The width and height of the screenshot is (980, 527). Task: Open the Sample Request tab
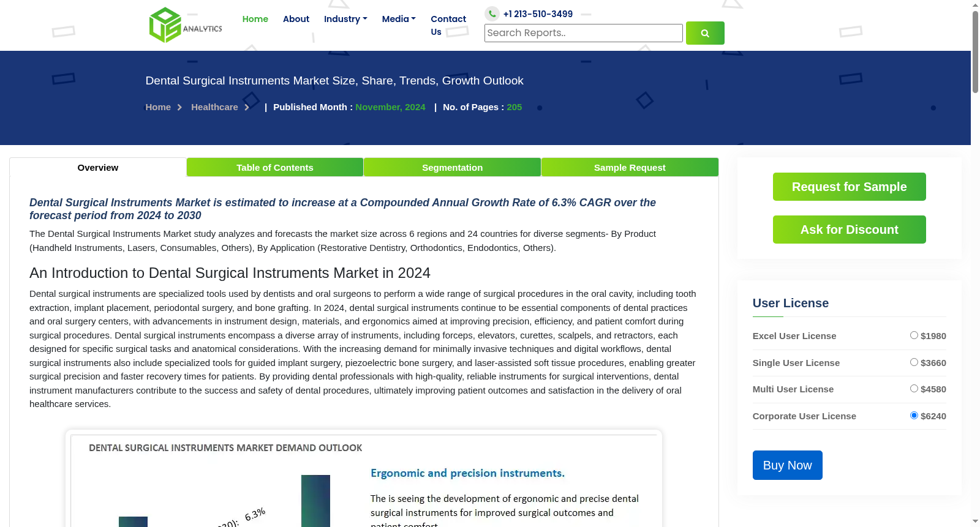(630, 168)
